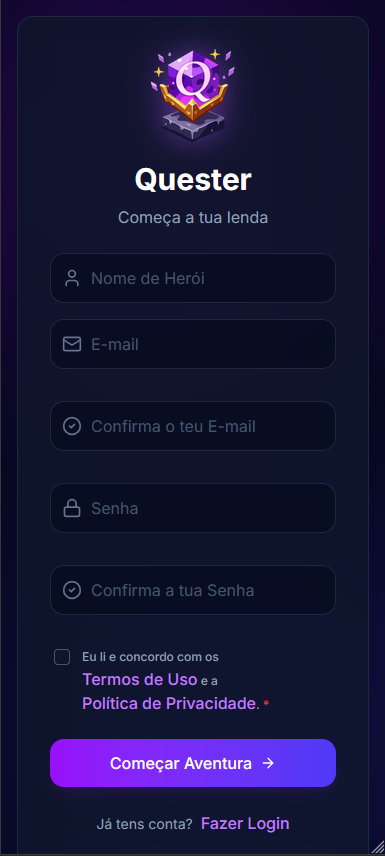The height and width of the screenshot is (856, 385).
Task: Click the envelope mail icon
Action: 72,344
